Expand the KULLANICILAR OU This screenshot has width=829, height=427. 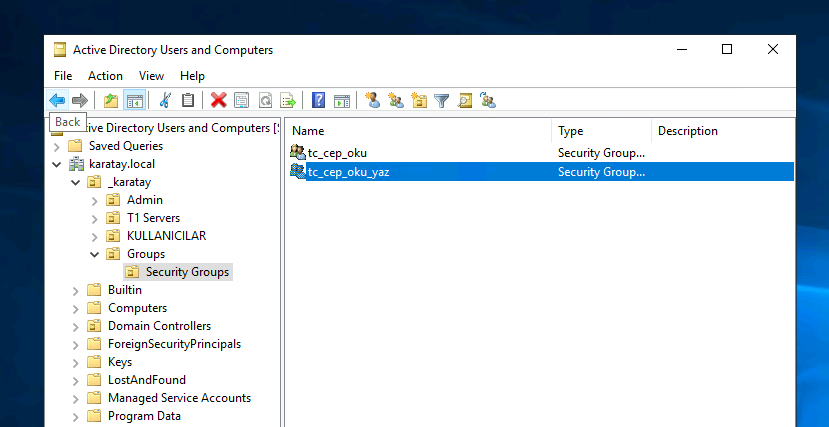click(95, 237)
